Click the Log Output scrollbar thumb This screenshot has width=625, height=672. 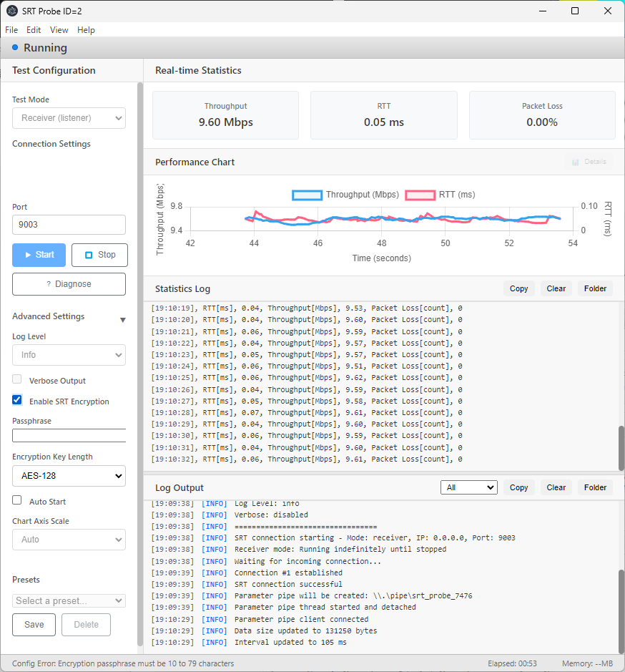pyautogui.click(x=621, y=612)
